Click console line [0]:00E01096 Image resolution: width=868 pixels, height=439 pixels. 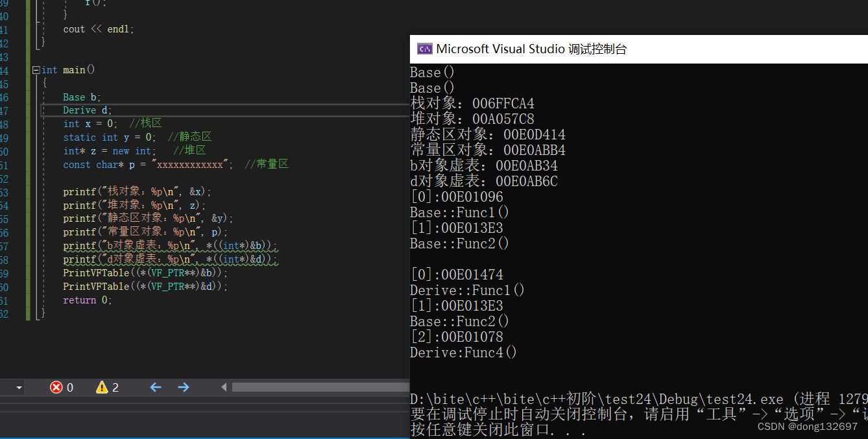(x=457, y=197)
